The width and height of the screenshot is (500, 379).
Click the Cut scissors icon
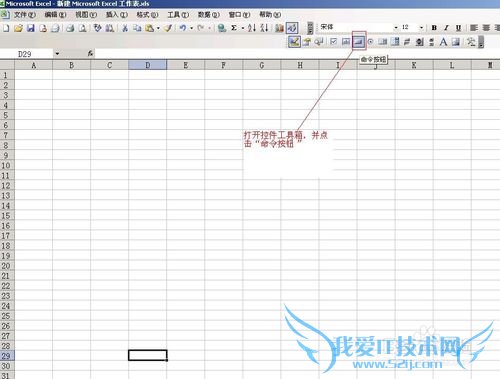(125, 28)
